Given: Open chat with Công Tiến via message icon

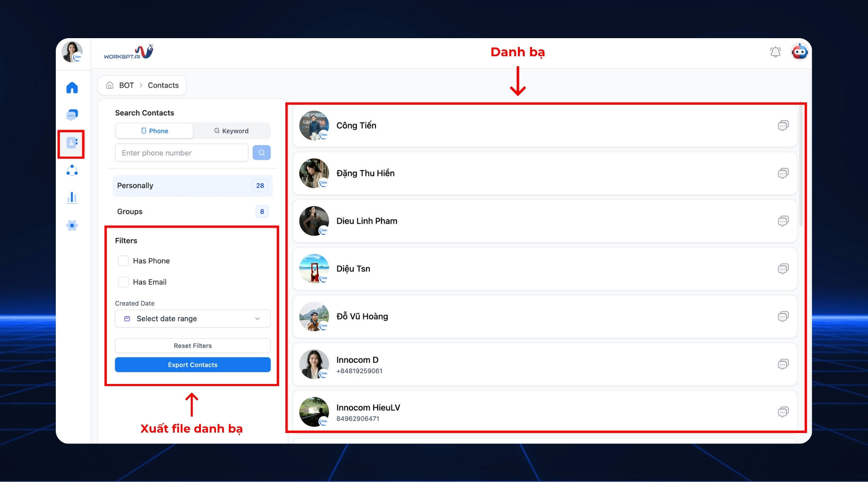Looking at the screenshot, I should tap(783, 126).
